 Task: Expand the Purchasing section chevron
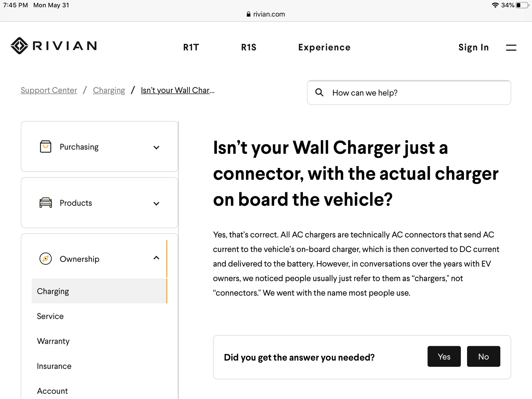[156, 147]
